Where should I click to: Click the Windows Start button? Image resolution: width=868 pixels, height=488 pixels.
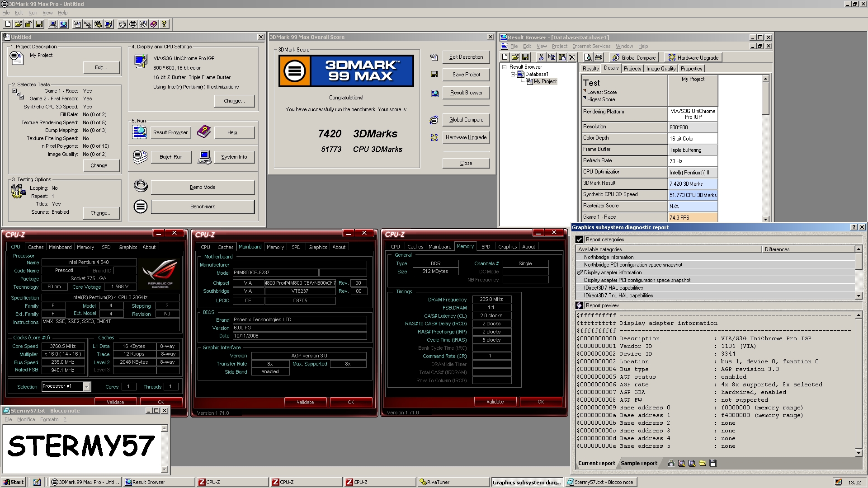13,482
